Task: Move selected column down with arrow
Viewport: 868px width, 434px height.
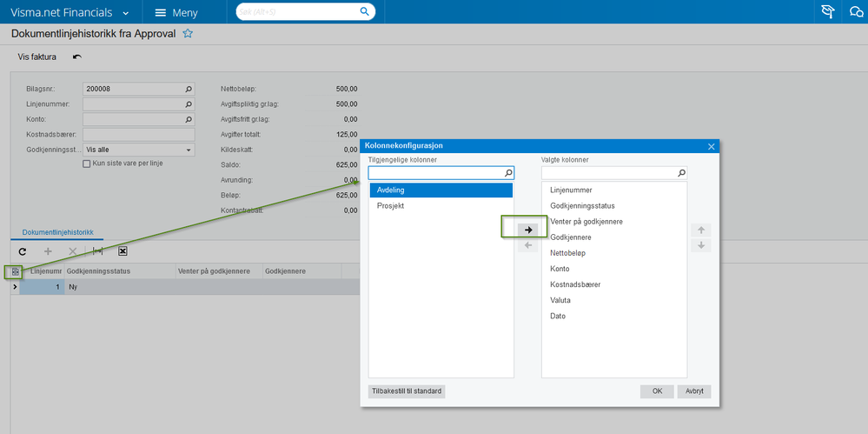Action: [701, 245]
